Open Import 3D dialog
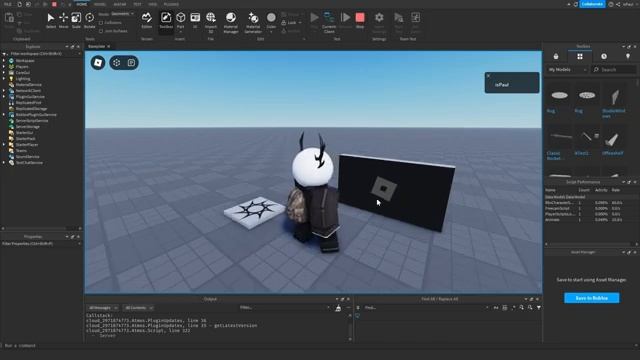The image size is (640, 360). (211, 22)
